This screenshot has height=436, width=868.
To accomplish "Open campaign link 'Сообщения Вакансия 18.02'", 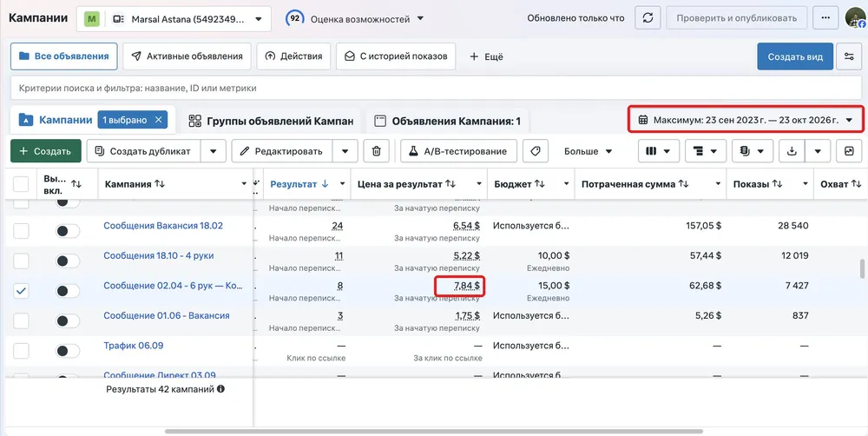I will (163, 226).
